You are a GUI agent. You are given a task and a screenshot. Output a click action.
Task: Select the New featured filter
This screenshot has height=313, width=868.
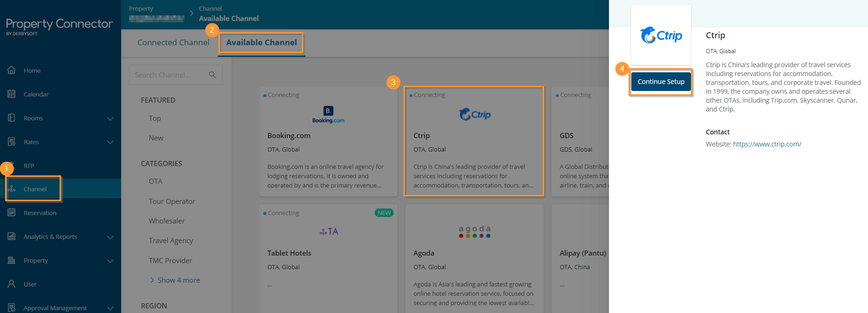pyautogui.click(x=156, y=138)
